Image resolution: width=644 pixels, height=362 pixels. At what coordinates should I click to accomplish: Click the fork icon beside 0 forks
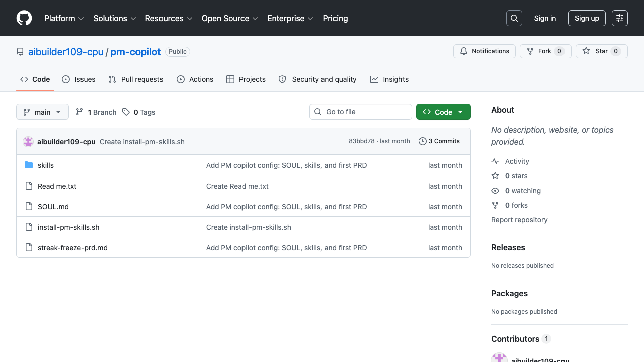(495, 205)
